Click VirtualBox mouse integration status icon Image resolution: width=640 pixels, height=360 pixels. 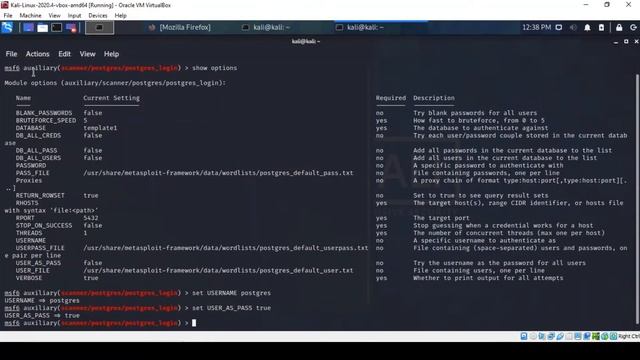click(605, 336)
